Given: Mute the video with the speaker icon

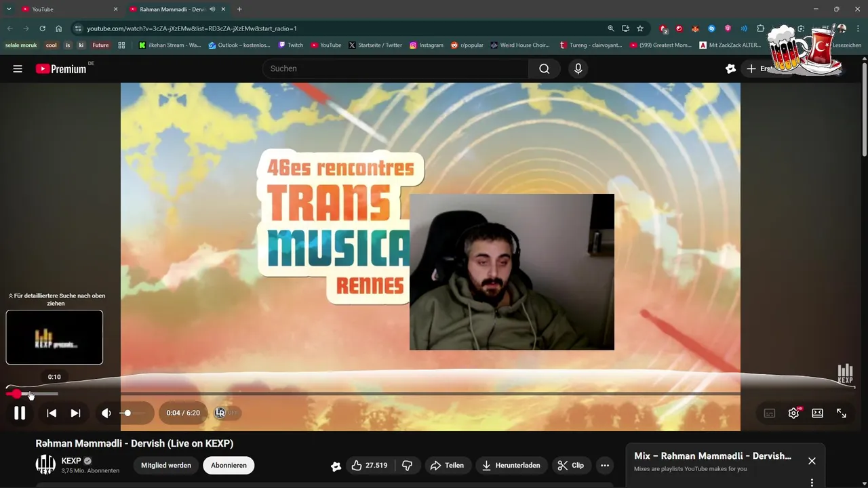Looking at the screenshot, I should [x=106, y=413].
